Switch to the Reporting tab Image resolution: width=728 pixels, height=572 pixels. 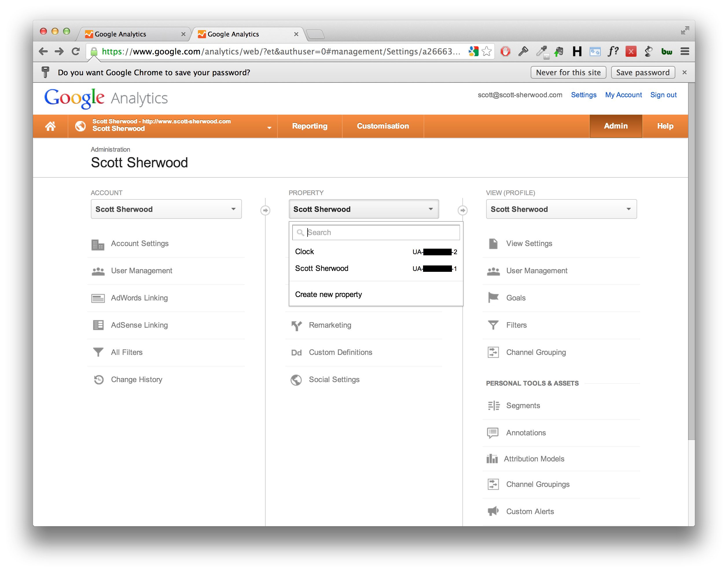pyautogui.click(x=310, y=126)
